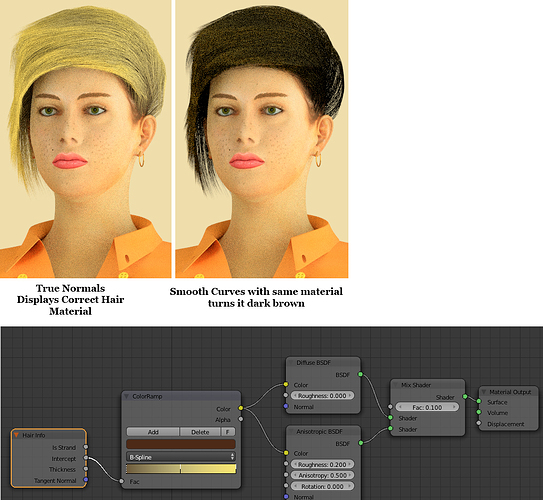Click the Anisotropic BSDF output socket
The height and width of the screenshot is (500, 543).
(360, 443)
